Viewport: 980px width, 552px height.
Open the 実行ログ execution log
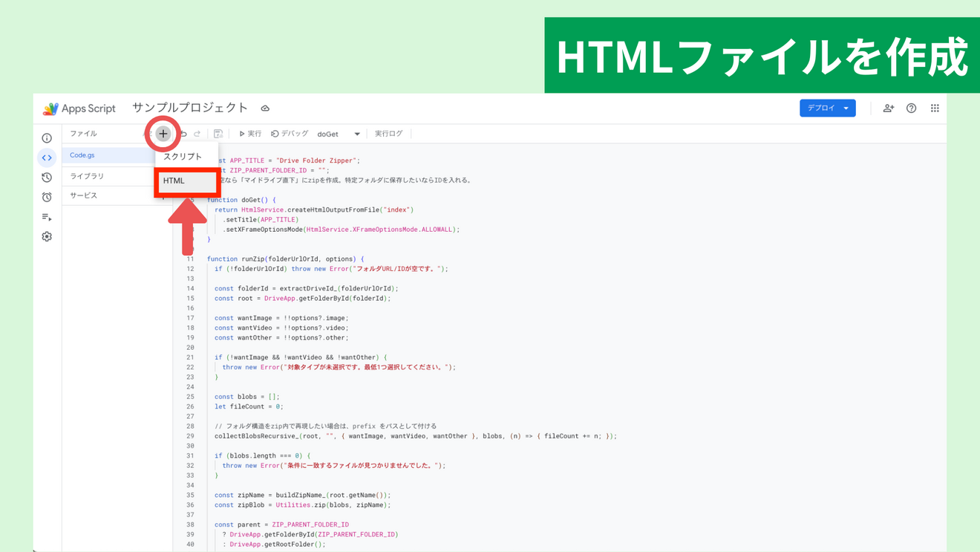coord(388,134)
